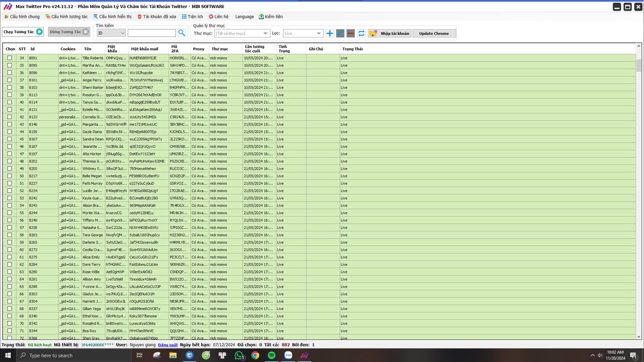Open Zalo from the taskbar
The height and width of the screenshot is (362, 644).
287,355
